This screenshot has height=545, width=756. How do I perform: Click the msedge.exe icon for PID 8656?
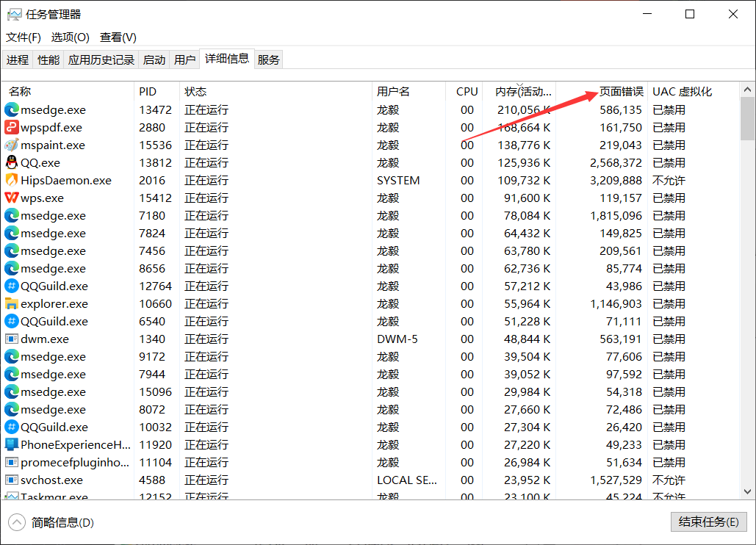coord(12,268)
